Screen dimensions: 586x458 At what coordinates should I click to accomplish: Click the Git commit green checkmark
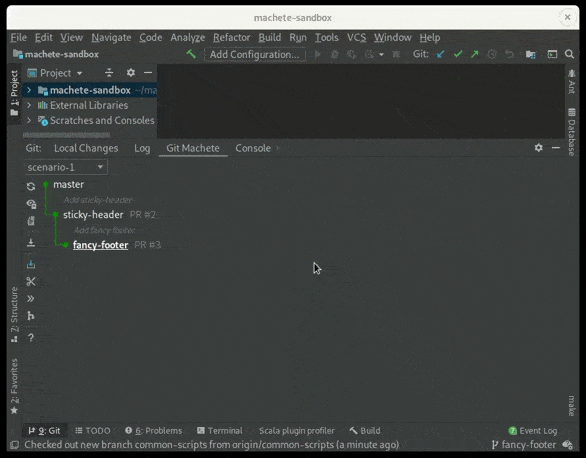click(458, 55)
